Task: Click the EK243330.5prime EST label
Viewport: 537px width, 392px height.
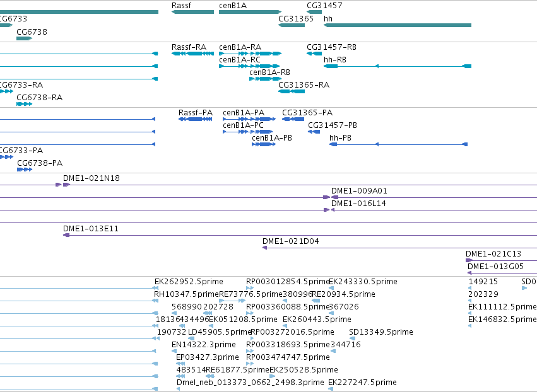Action: tap(363, 282)
